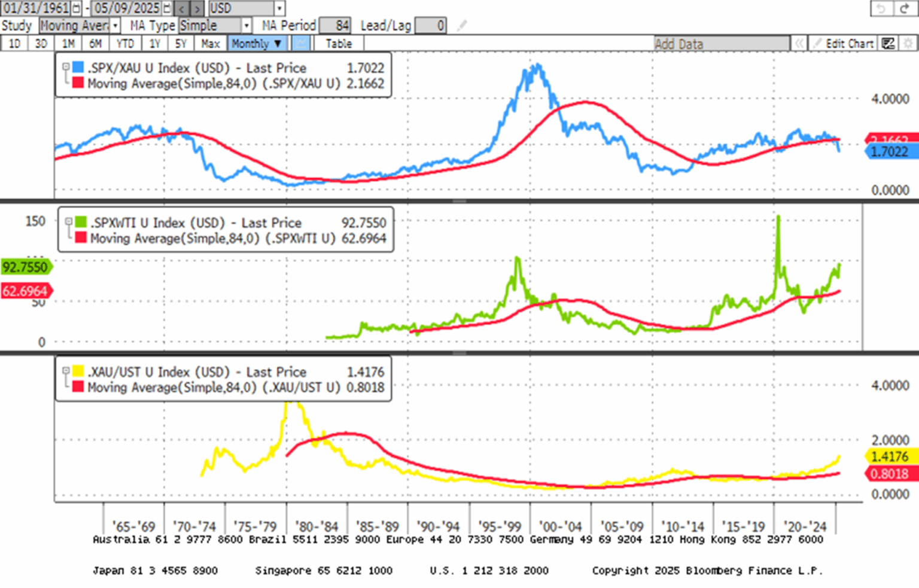Click the yellow XAU/UST series color swatch
919x588 pixels.
pos(78,371)
